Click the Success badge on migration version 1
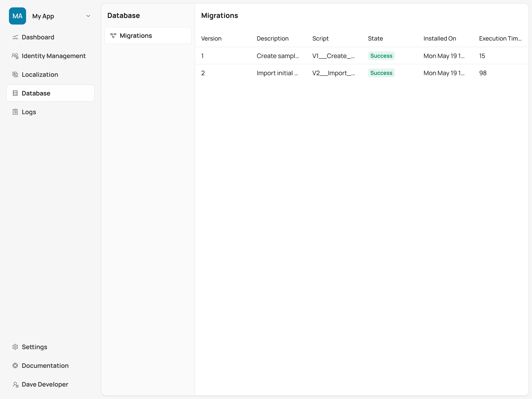The width and height of the screenshot is (532, 399). 381,56
